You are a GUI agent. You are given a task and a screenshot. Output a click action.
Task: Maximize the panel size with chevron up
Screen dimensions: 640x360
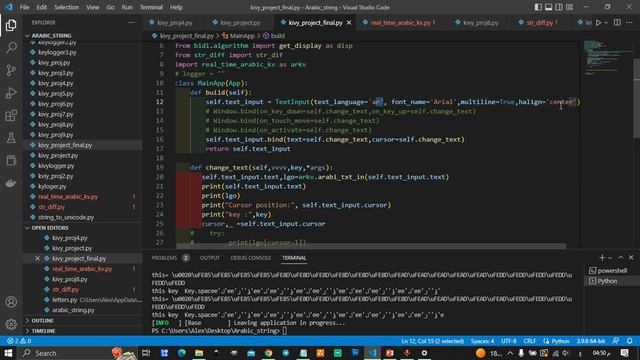click(x=621, y=258)
